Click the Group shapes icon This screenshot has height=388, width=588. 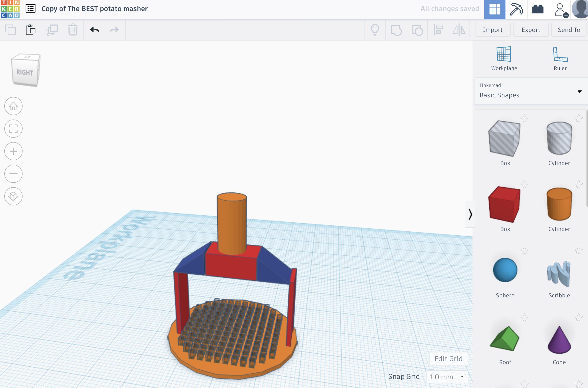(x=396, y=30)
